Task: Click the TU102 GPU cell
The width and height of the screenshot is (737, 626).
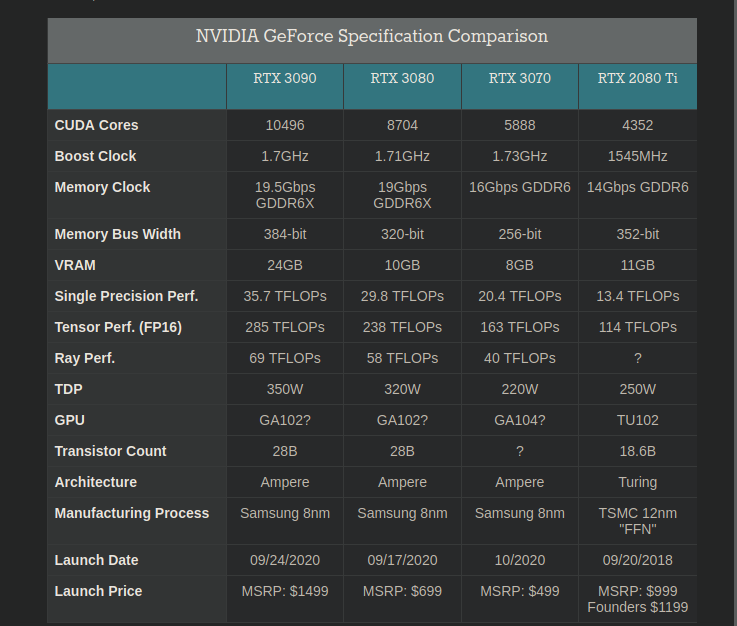Action: [x=638, y=420]
